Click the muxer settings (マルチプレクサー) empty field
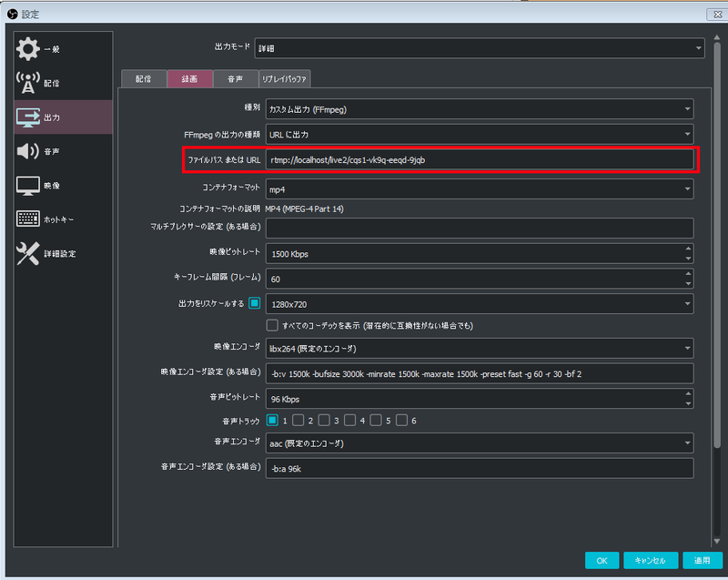Viewport: 728px width, 580px height. pos(480,228)
